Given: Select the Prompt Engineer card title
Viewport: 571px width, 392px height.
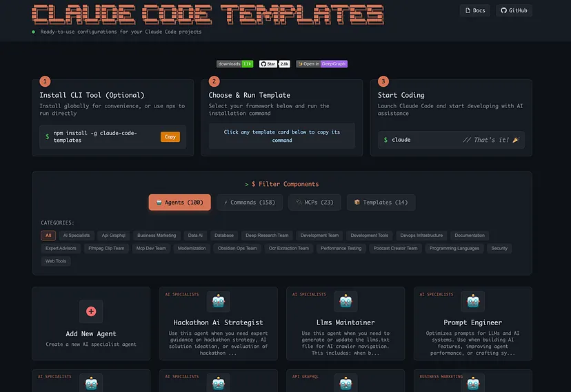Looking at the screenshot, I should click(x=472, y=322).
